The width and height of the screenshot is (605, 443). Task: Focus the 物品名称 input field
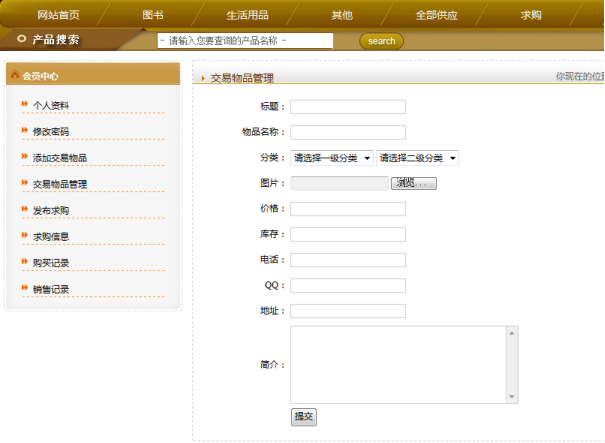coord(348,132)
